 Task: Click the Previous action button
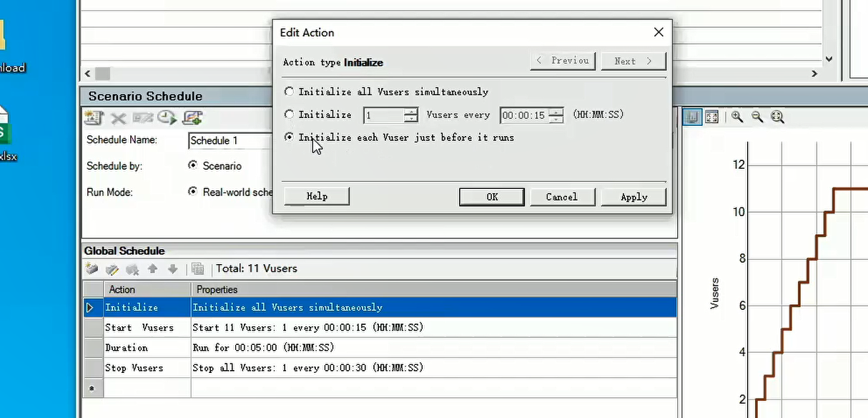click(563, 61)
